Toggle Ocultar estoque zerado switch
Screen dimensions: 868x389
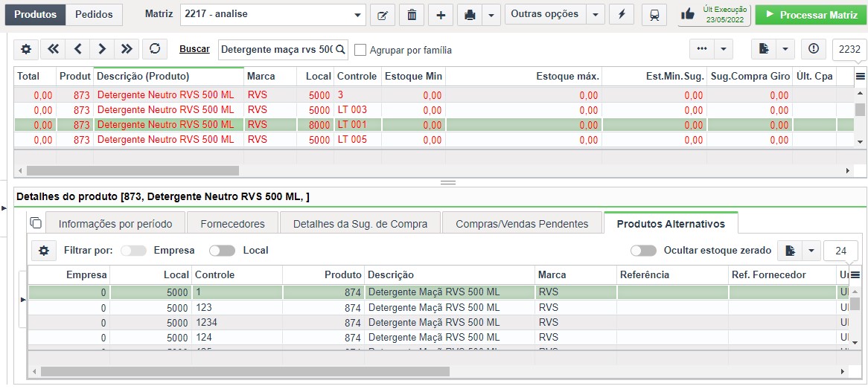click(644, 251)
